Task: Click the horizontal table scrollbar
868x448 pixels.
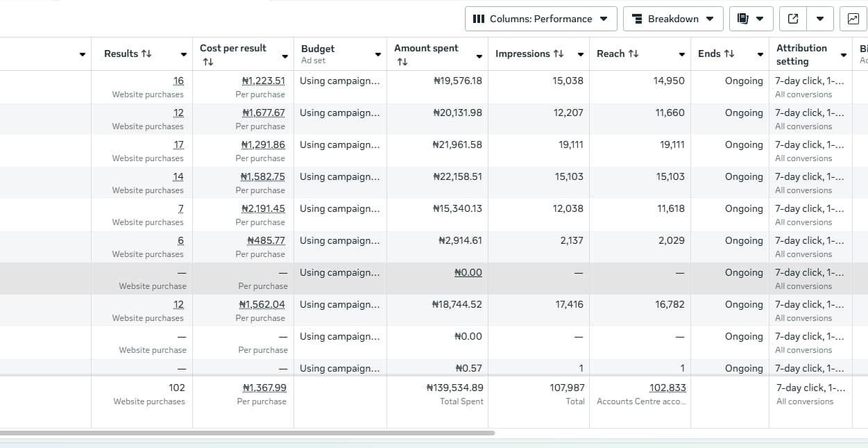Action: (x=247, y=433)
